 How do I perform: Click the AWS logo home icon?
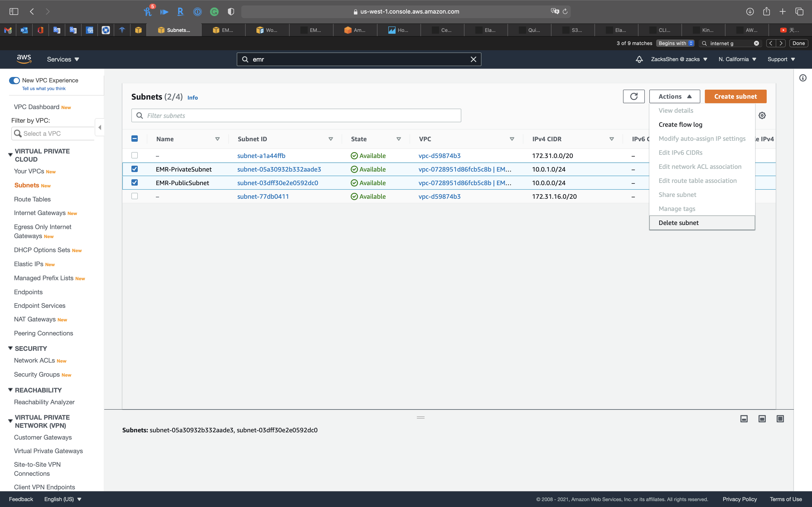(x=24, y=59)
